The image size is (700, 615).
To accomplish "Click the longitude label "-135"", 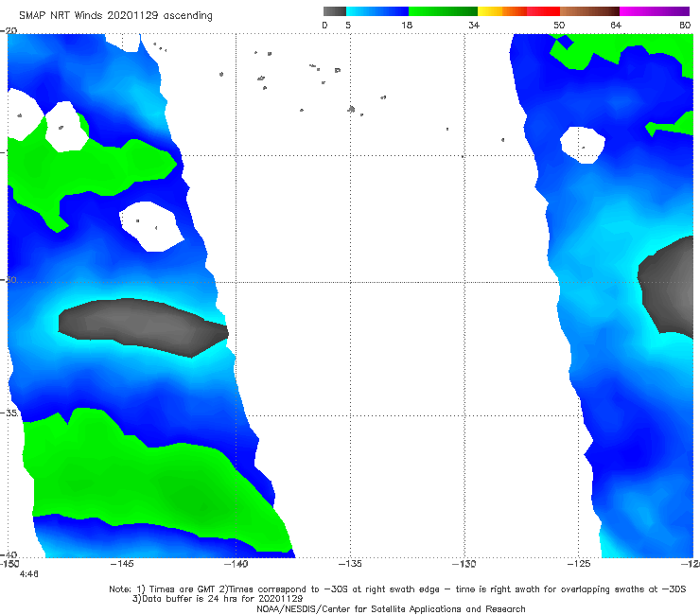I will [x=350, y=564].
